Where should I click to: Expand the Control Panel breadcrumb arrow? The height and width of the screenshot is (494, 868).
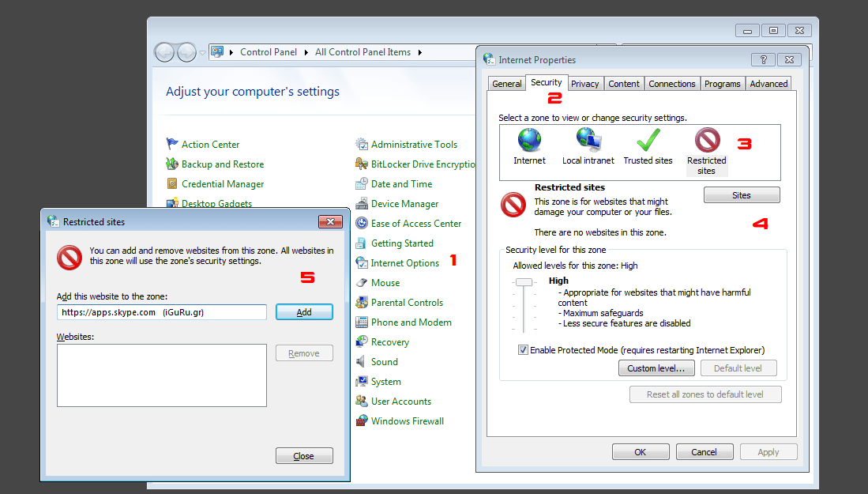(306, 52)
